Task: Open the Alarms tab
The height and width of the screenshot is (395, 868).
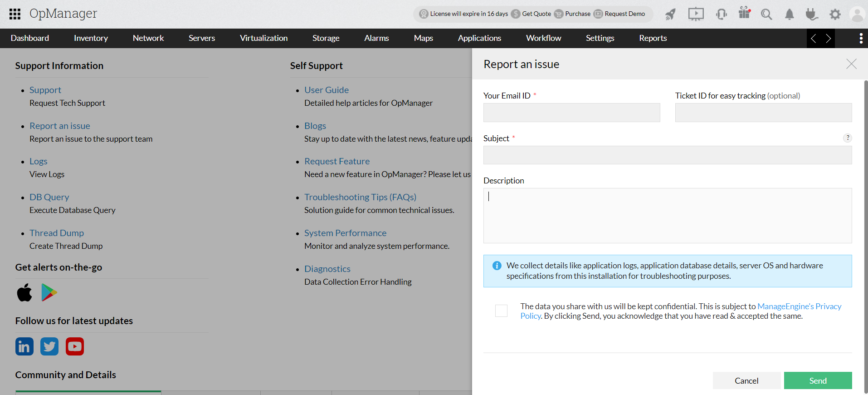Action: coord(376,38)
